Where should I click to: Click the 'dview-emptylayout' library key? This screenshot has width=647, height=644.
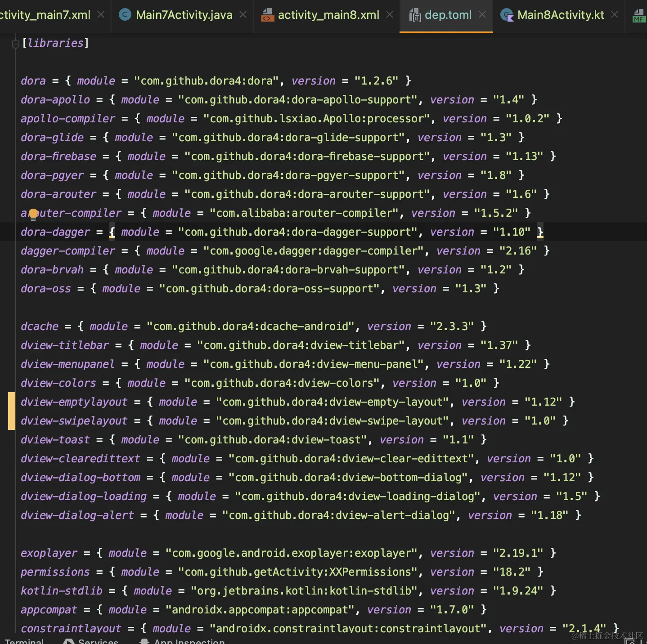[74, 402]
